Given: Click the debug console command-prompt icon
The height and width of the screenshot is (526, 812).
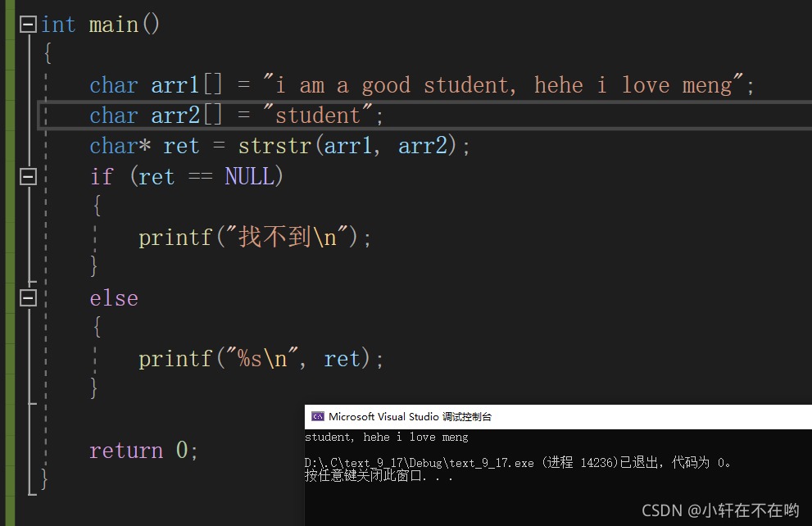Looking at the screenshot, I should coord(318,416).
